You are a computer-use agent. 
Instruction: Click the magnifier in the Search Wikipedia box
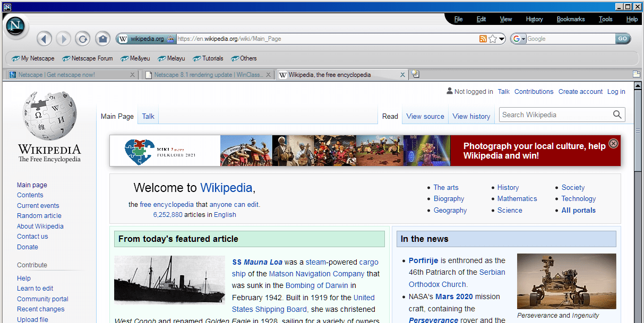[x=617, y=115]
